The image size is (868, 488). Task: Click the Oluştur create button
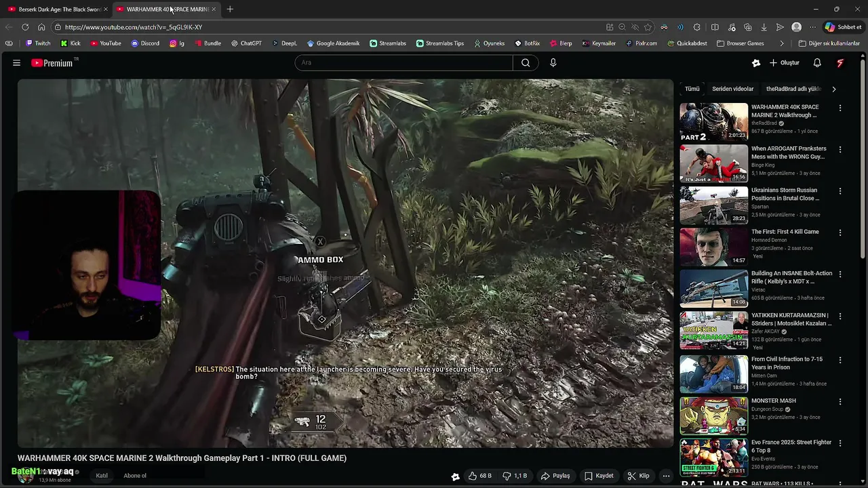(784, 62)
